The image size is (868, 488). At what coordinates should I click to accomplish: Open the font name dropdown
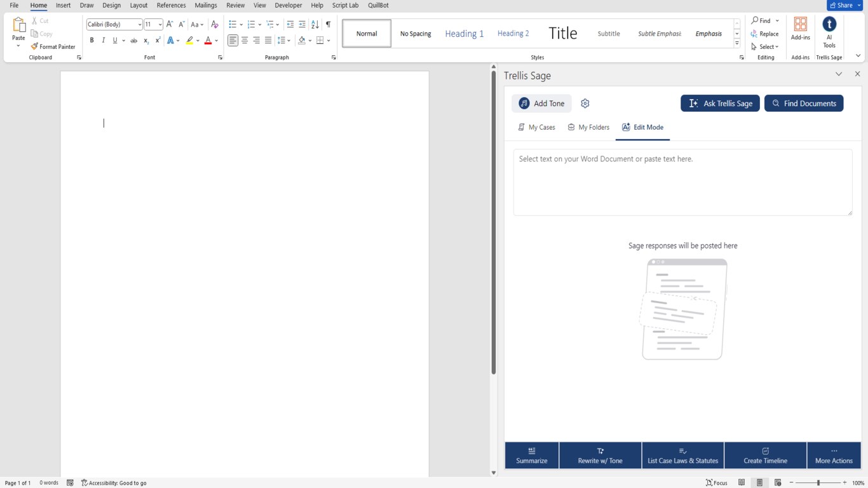click(x=139, y=25)
